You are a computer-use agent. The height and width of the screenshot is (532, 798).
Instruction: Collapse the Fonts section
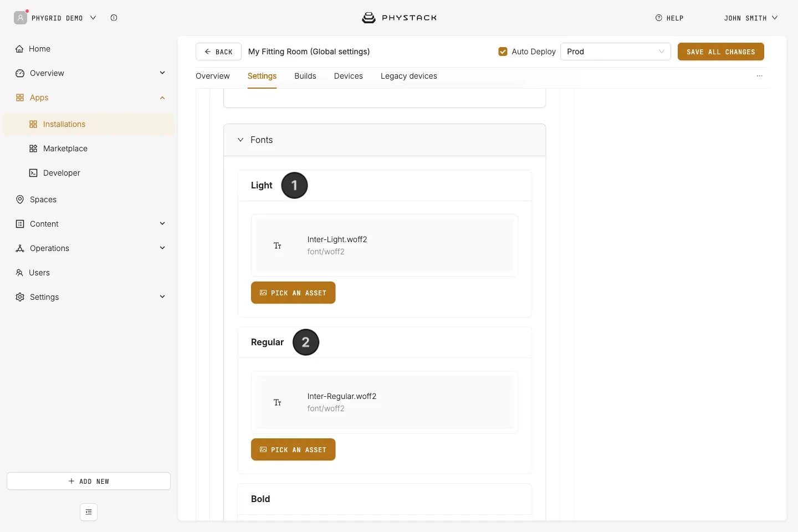tap(241, 140)
